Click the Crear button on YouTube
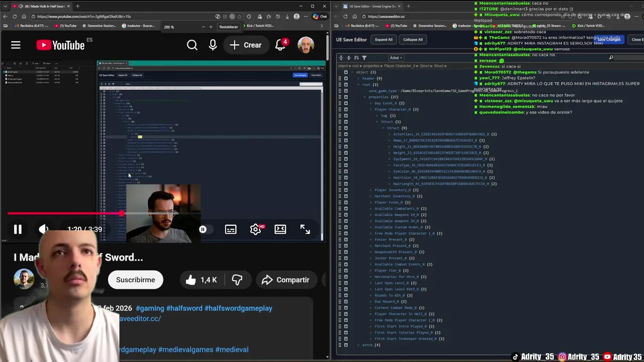Viewport: 644px width, 362px height. [246, 45]
